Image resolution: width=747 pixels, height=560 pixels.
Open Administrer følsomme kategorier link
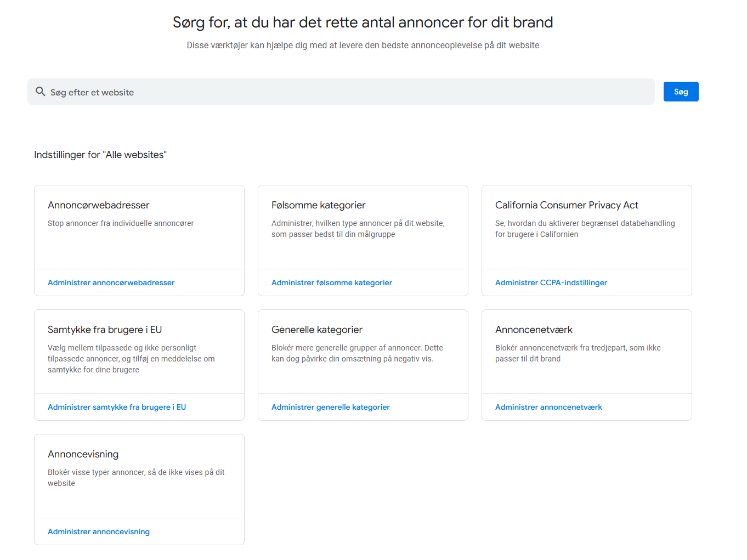pyautogui.click(x=331, y=282)
